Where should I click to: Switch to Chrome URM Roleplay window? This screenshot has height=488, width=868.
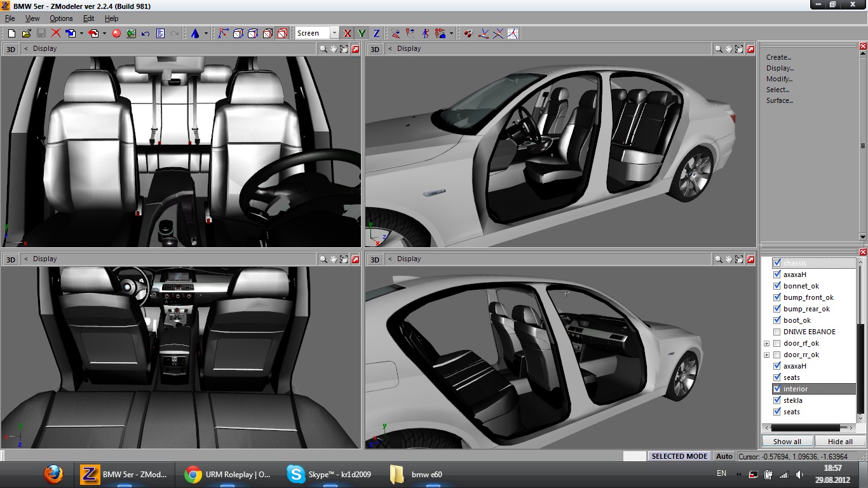tap(228, 474)
